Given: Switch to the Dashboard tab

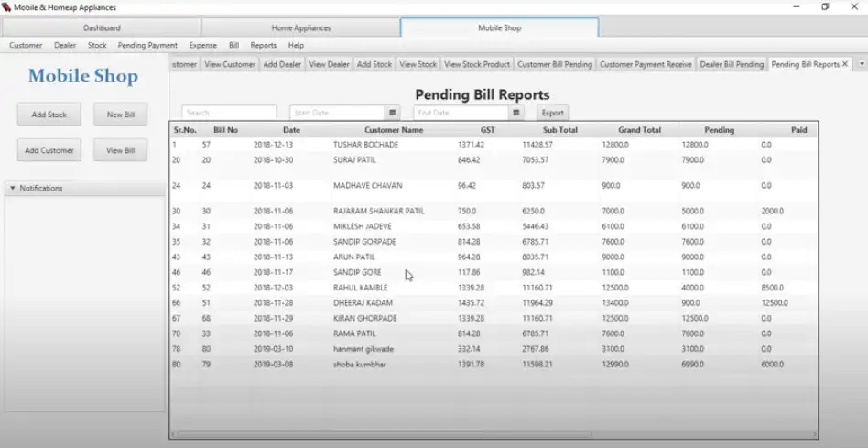Looking at the screenshot, I should (x=102, y=27).
